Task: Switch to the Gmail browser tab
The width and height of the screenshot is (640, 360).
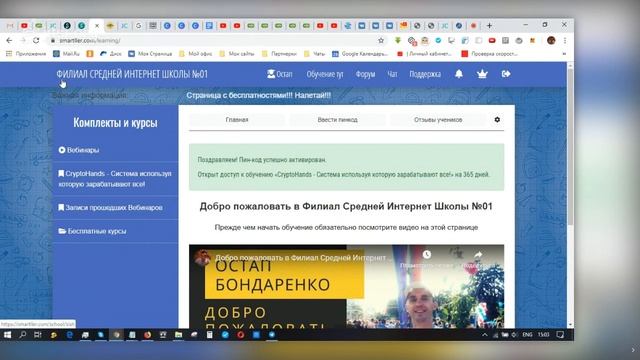Action: pyautogui.click(x=10, y=26)
